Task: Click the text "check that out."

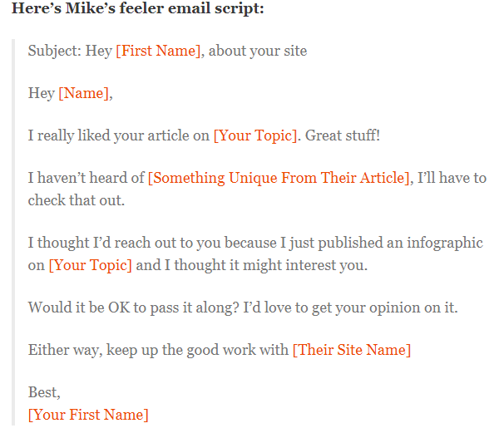Action: click(77, 200)
